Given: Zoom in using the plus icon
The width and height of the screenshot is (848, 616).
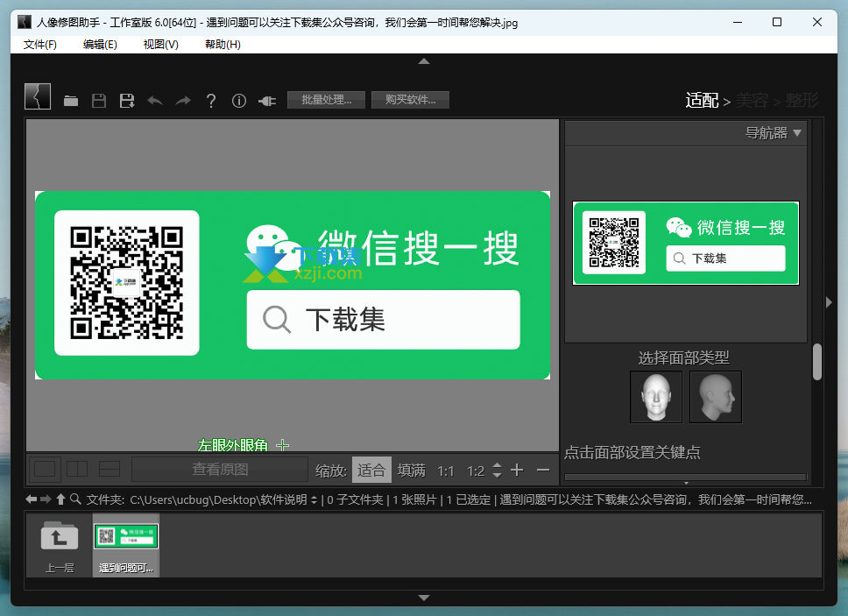Looking at the screenshot, I should point(517,470).
